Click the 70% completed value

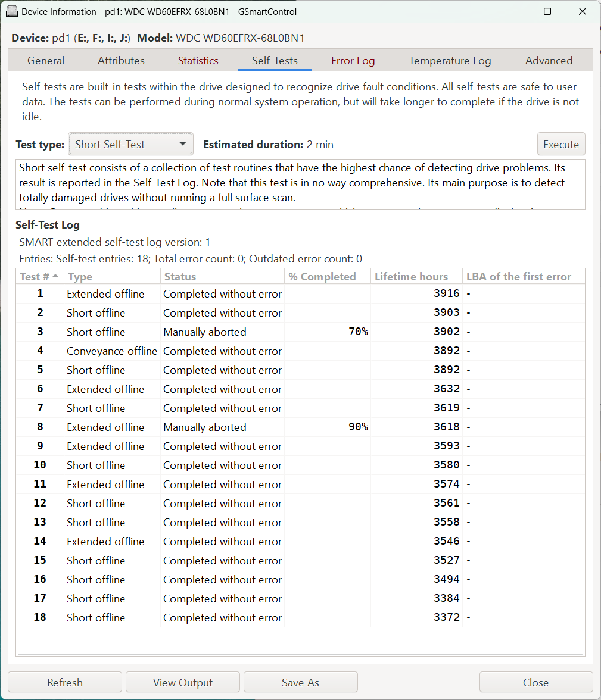coord(359,331)
